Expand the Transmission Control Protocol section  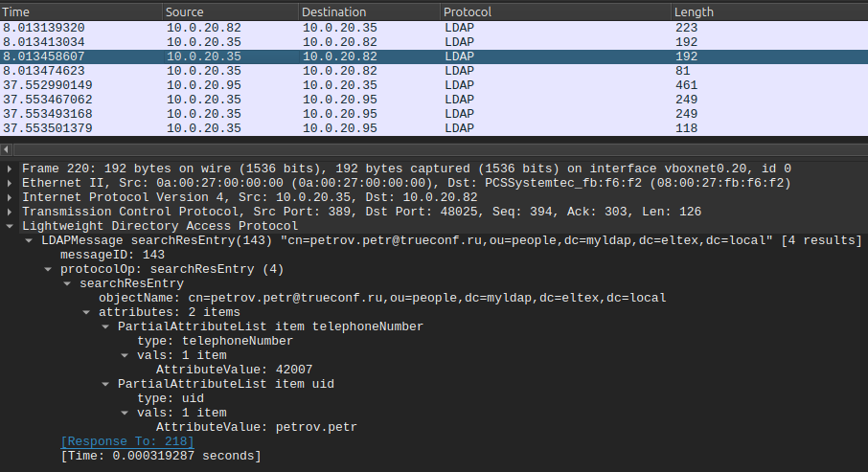[11, 212]
